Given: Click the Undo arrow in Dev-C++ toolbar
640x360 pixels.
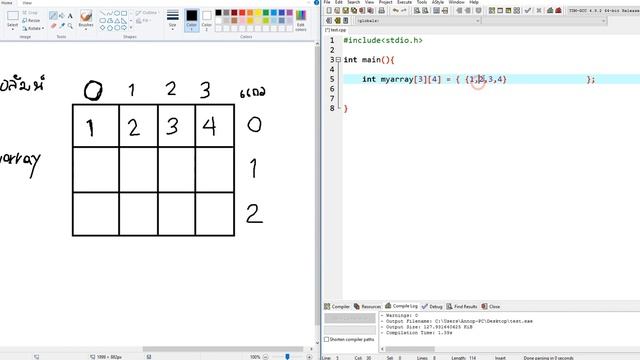Looking at the screenshot, I should pyautogui.click(x=396, y=10).
